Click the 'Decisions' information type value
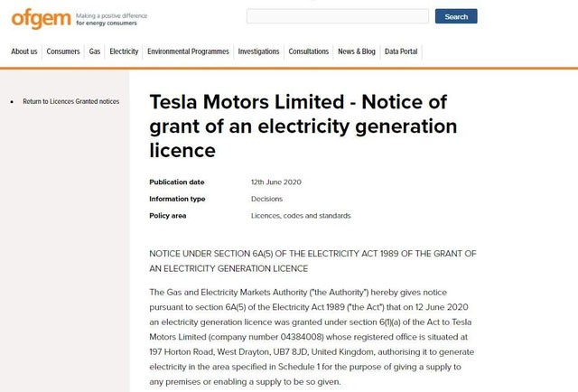Screen dimensions: 578x392 266,199
